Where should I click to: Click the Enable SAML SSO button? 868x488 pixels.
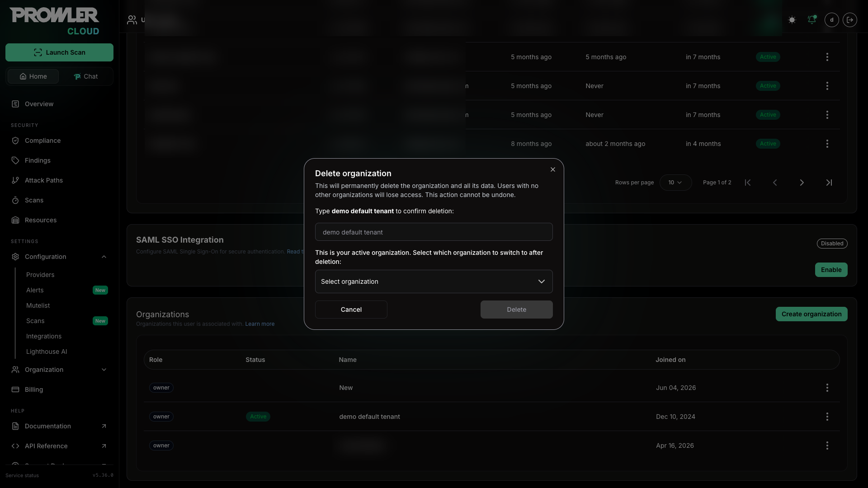point(831,270)
